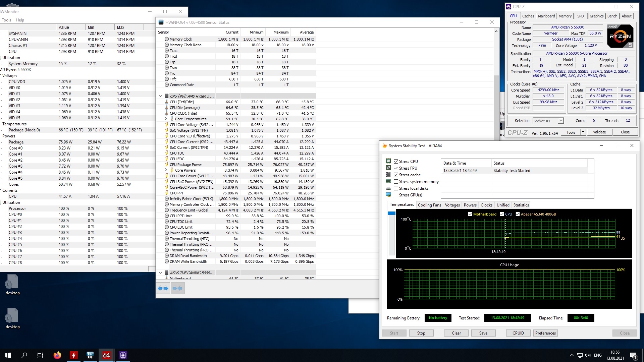Click HWiNFO sensor list vertical scrollbar
This screenshot has height=362, width=644.
(496, 107)
